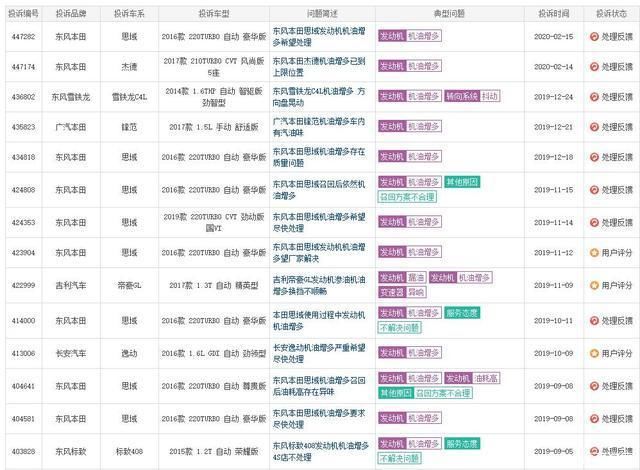Viewport: 640px width, 470px height.
Task: Open complaint summary 吉利帝豪GL发动机渗油机油增多
Action: tap(319, 286)
